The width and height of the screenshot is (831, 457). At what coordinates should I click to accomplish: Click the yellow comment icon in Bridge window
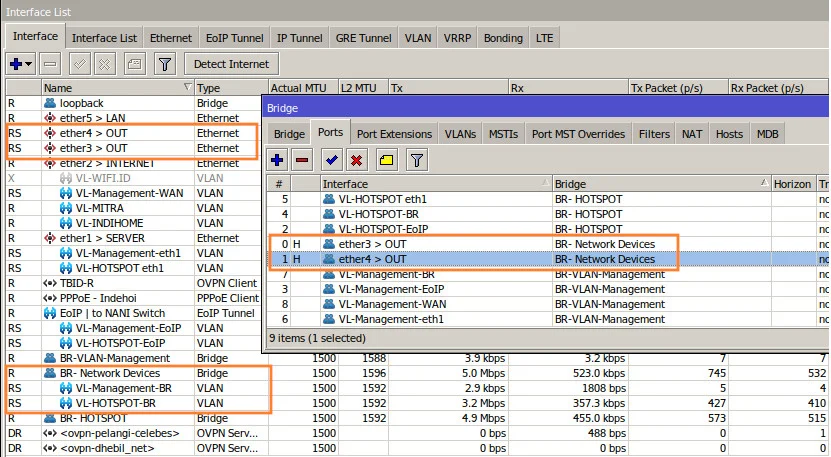[x=387, y=160]
